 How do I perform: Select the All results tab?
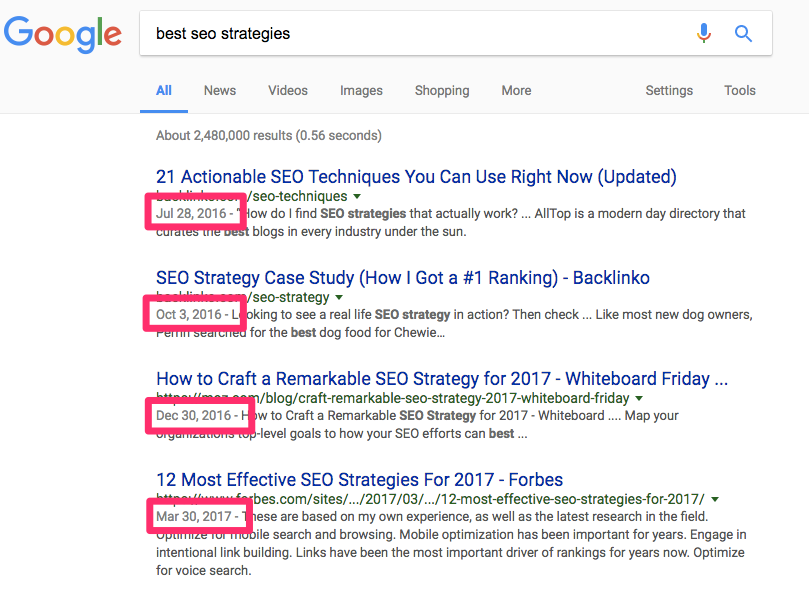(164, 90)
